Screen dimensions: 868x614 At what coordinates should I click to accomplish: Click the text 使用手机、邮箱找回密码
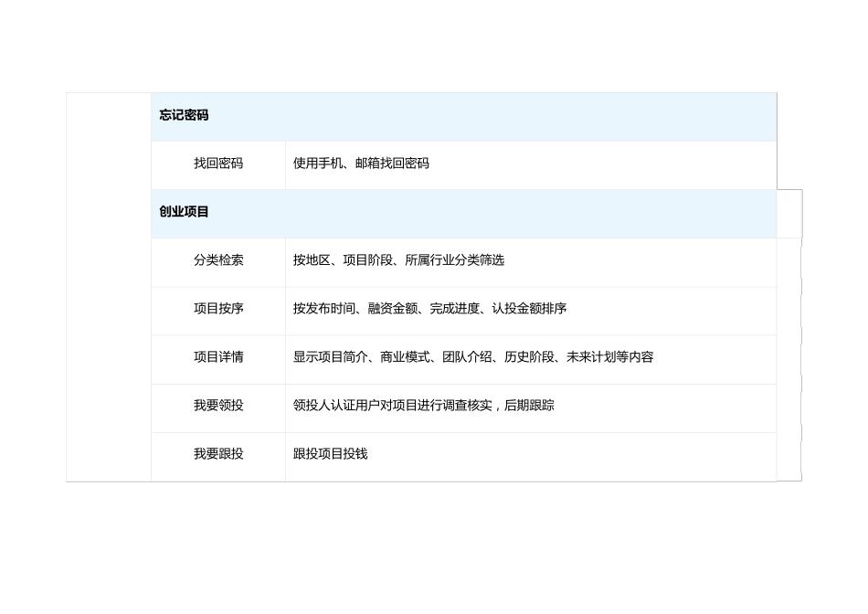point(361,164)
